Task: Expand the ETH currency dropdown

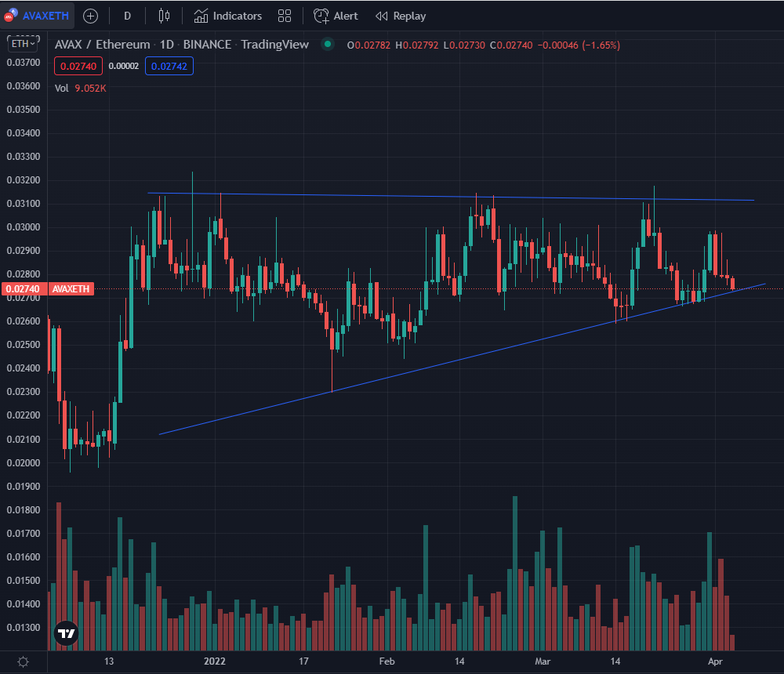Action: [x=20, y=45]
